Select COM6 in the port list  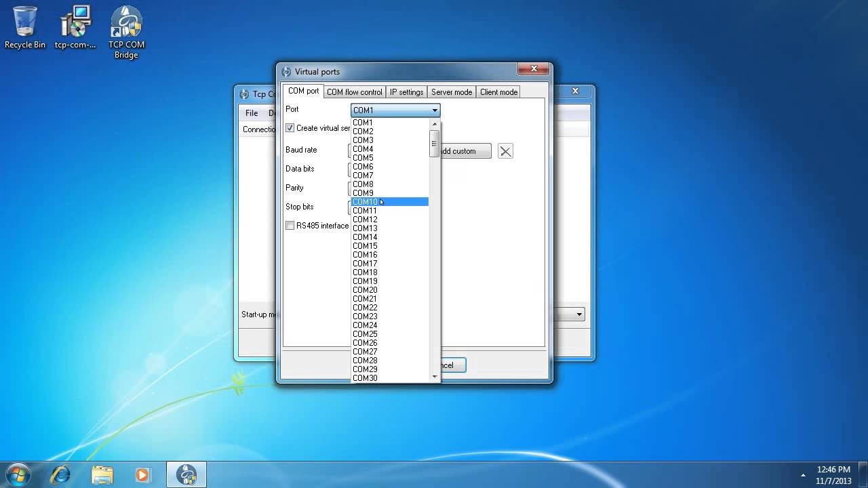[390, 167]
